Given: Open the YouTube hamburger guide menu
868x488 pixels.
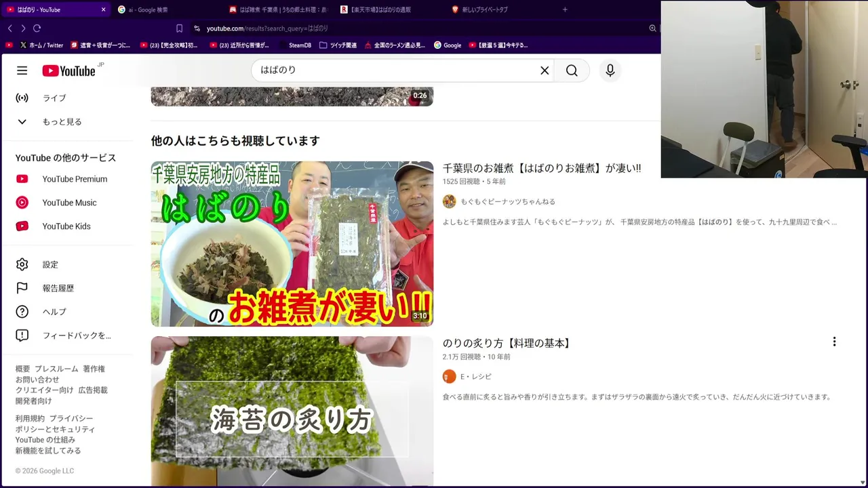Looking at the screenshot, I should (x=22, y=70).
